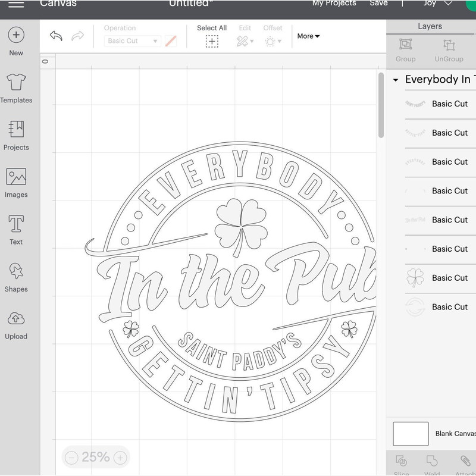The width and height of the screenshot is (476, 476).
Task: Click the Undo arrow in the toolbar
Action: (56, 36)
